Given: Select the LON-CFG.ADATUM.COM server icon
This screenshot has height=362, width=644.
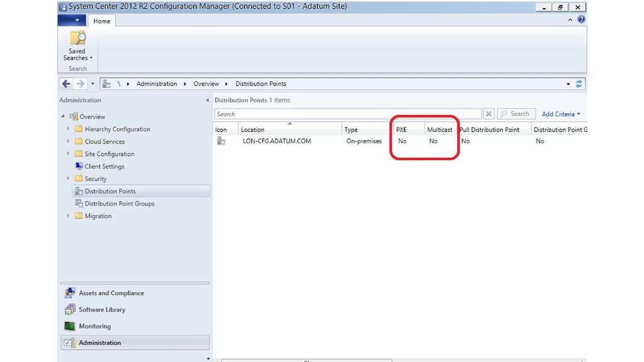Looking at the screenshot, I should (221, 141).
